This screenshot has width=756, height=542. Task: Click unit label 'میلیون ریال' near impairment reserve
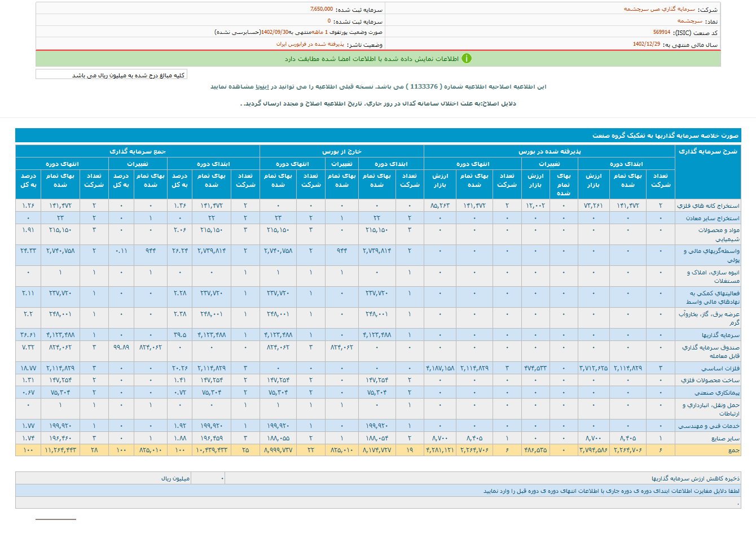click(175, 478)
